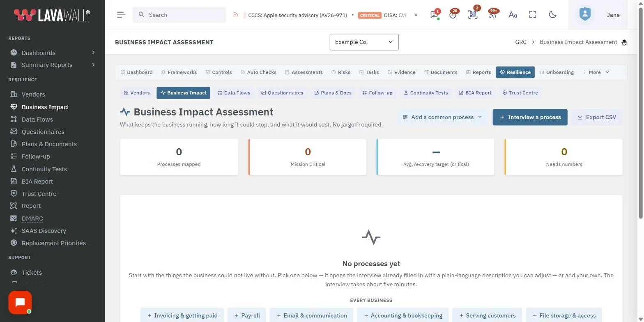Switch to the Frameworks tab

(x=179, y=72)
